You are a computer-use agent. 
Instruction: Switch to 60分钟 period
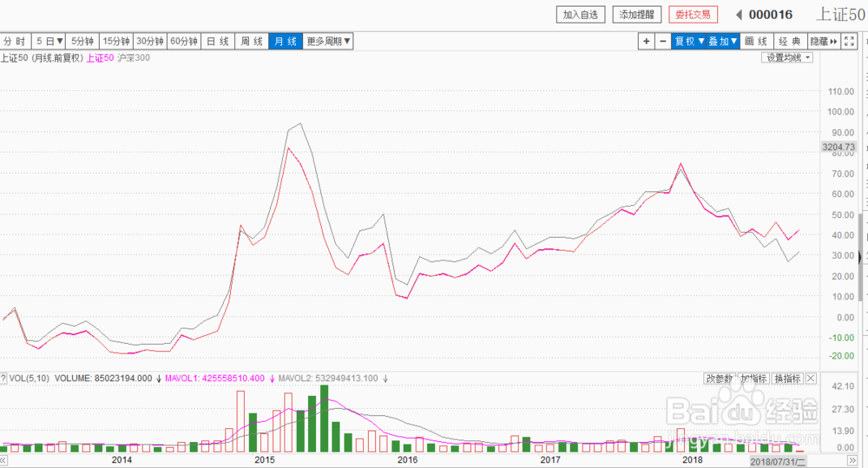184,42
